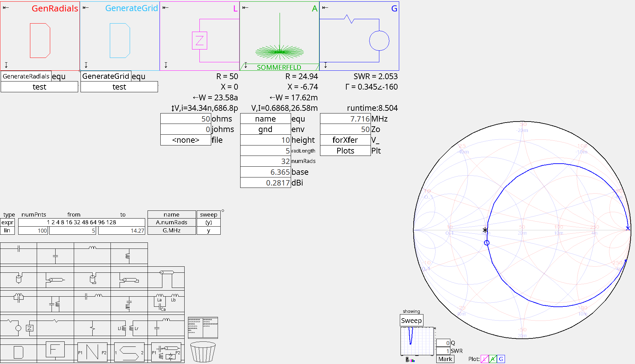635x364 pixels.
Task: Choose the series capacitor-inductor component
Action: (92, 301)
